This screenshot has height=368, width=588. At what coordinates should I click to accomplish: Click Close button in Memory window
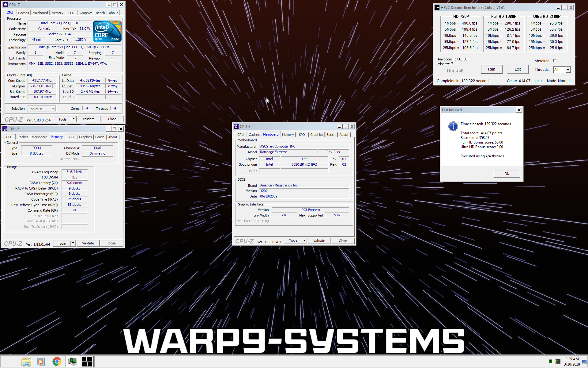[x=111, y=243]
